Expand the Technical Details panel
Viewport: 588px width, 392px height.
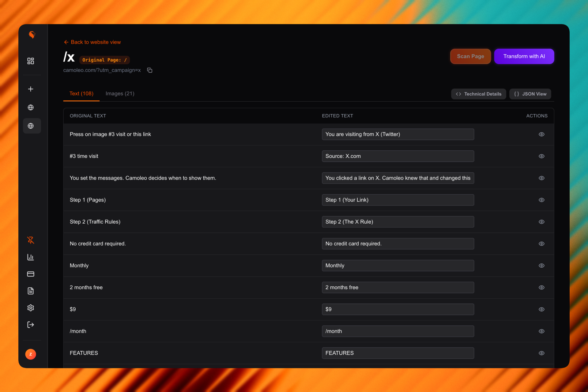(x=478, y=94)
